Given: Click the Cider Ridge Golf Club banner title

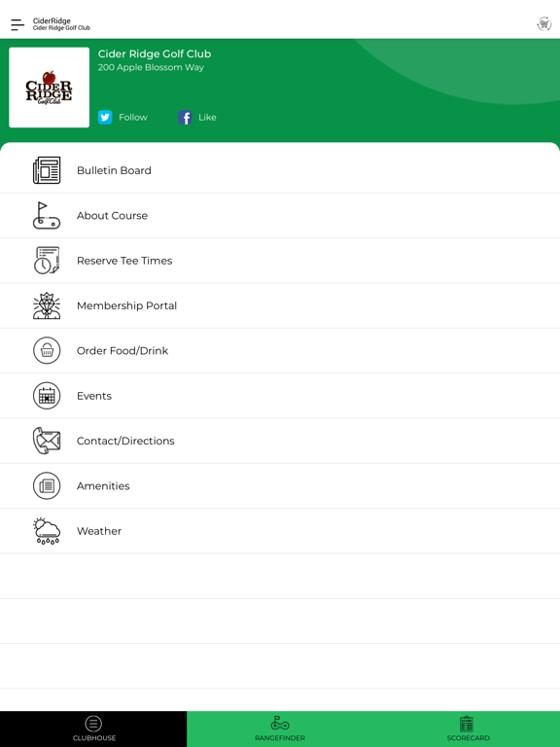Looking at the screenshot, I should coord(155,53).
